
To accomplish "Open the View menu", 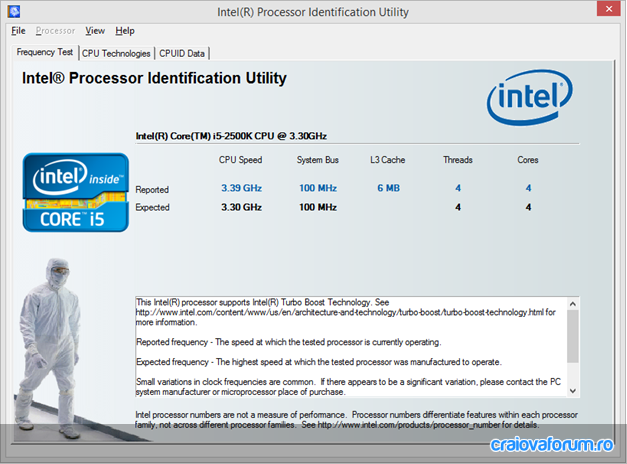I will coord(95,31).
